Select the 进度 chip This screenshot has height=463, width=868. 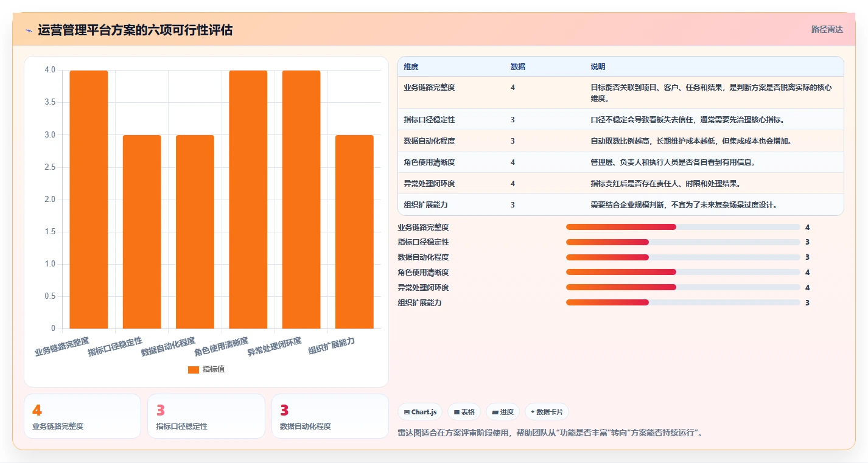pos(503,412)
